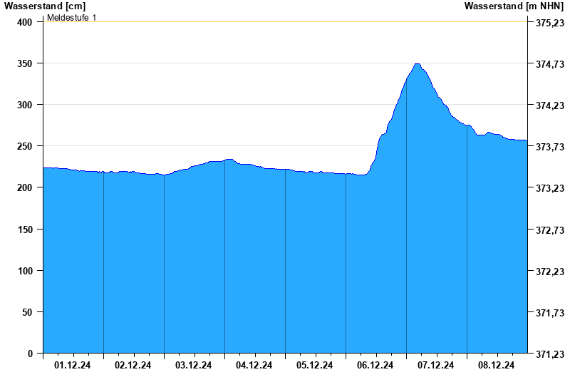Select the 50 value on the left axis

27,313
